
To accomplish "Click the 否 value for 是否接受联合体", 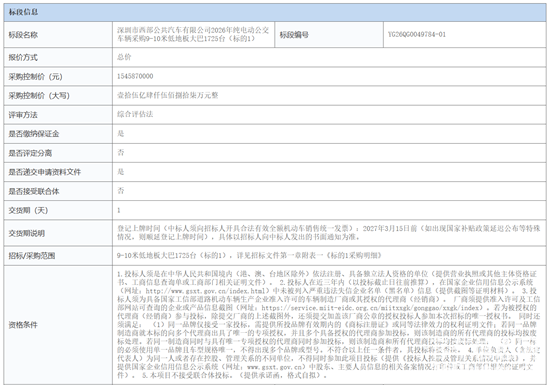I will 121,191.
